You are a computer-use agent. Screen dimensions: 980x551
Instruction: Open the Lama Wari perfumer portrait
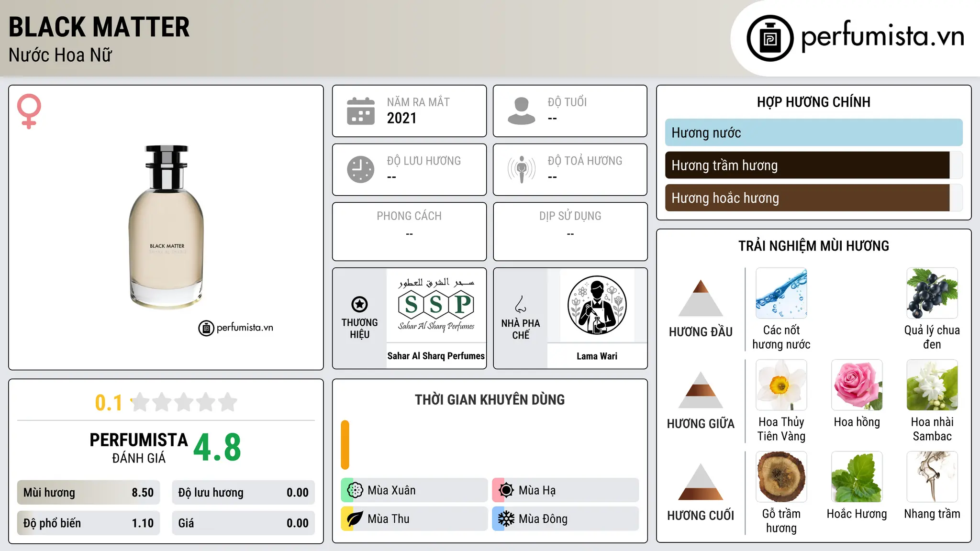click(597, 305)
